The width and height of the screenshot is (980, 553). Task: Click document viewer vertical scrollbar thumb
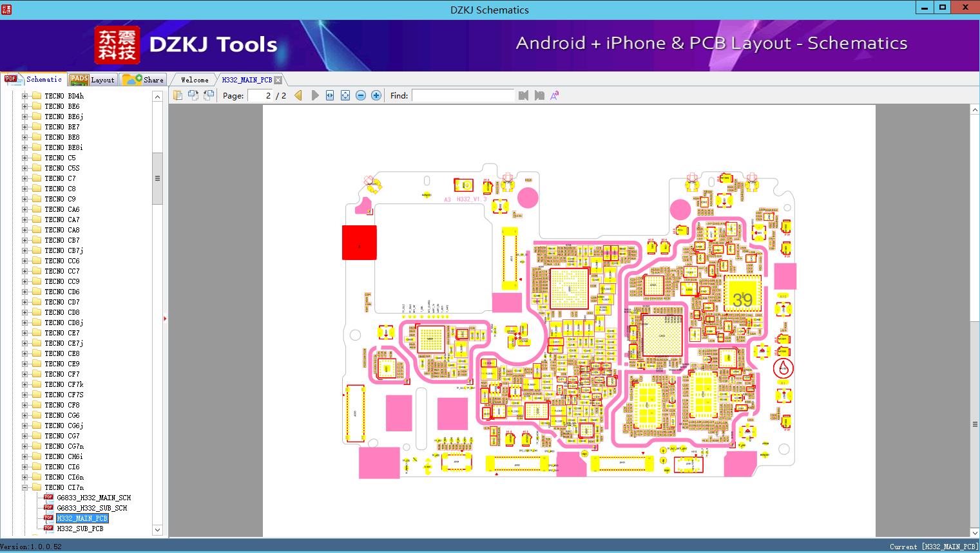(x=975, y=424)
